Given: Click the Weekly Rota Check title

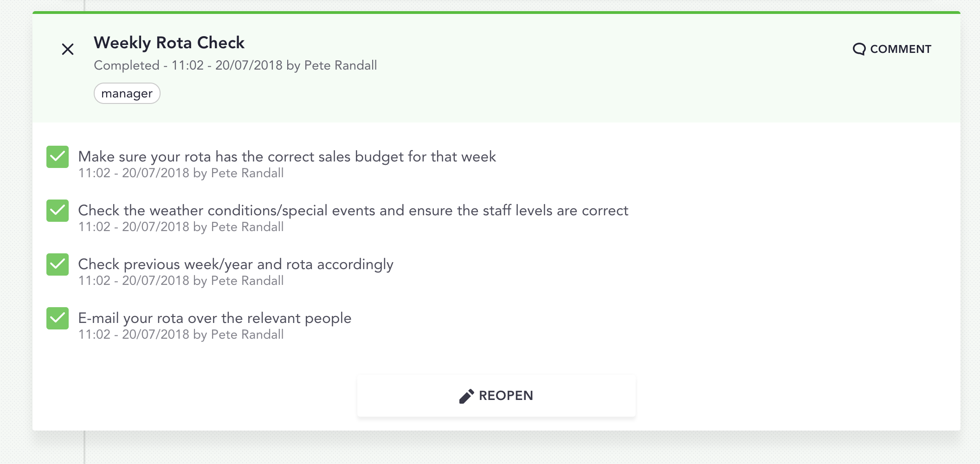Looking at the screenshot, I should click(x=169, y=43).
